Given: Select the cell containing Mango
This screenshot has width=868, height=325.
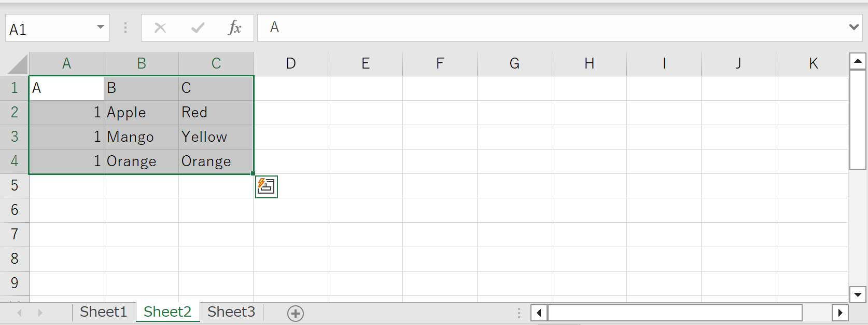Looking at the screenshot, I should pyautogui.click(x=141, y=137).
